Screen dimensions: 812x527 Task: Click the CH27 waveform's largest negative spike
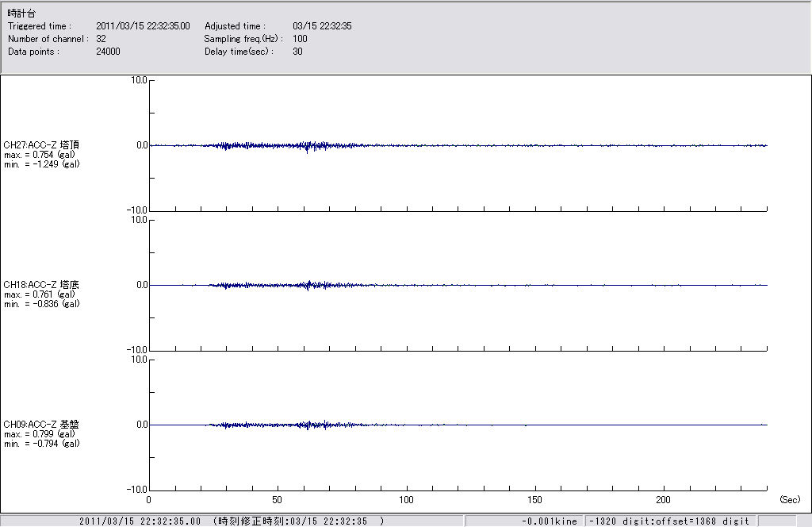307,152
